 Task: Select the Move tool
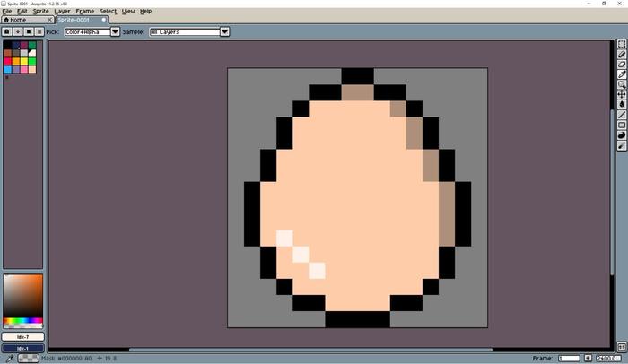pos(622,94)
